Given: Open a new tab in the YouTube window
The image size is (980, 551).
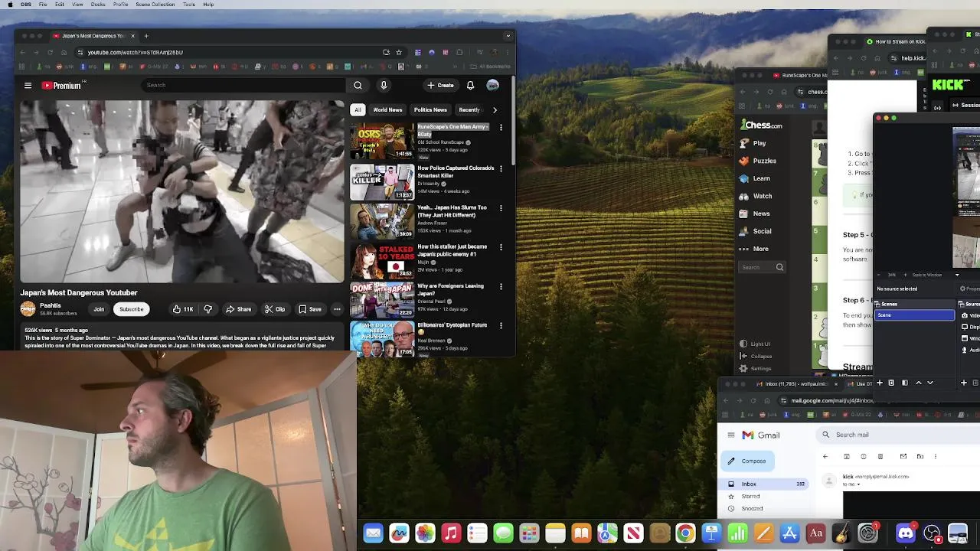Looking at the screenshot, I should 146,36.
